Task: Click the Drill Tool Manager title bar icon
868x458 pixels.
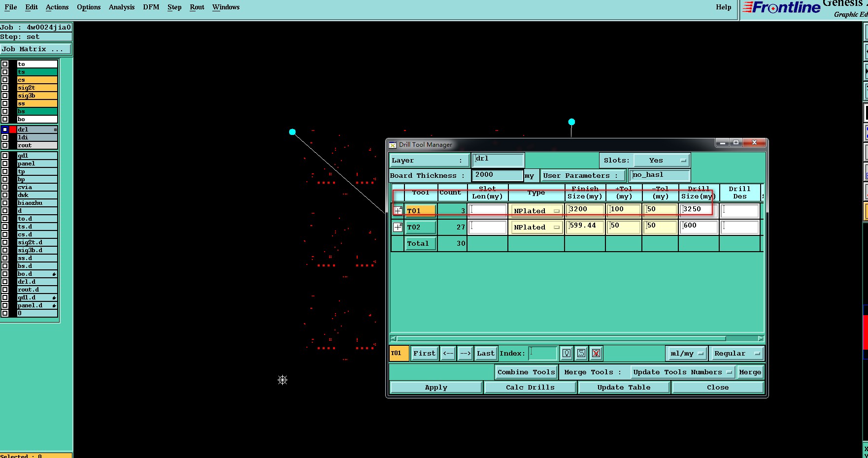Action: pos(393,145)
